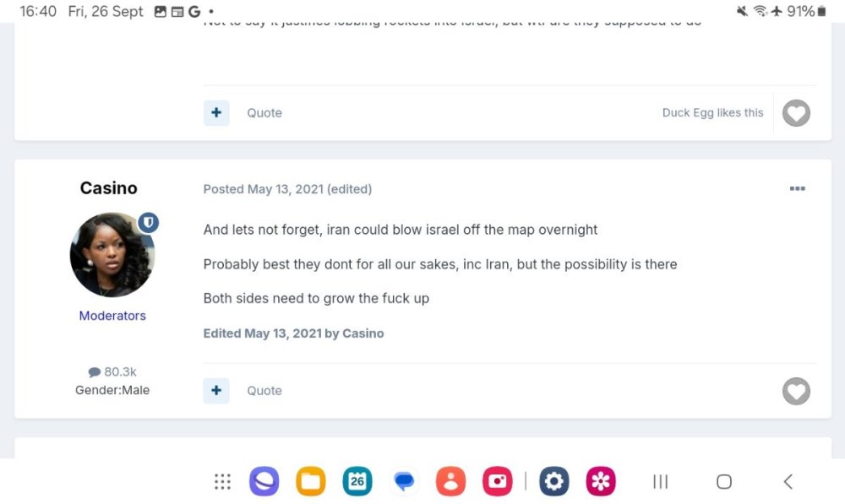Like the post Duck Egg liked

coord(796,113)
